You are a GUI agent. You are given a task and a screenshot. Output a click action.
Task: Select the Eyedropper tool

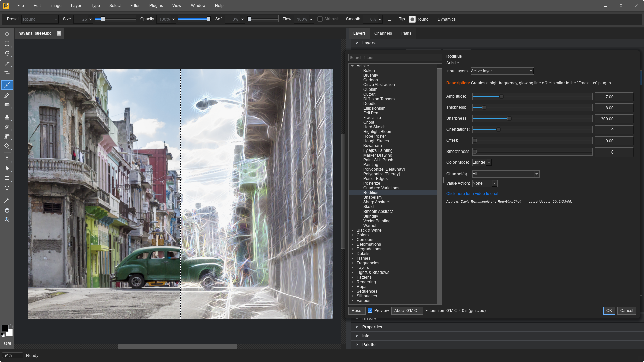(7, 200)
